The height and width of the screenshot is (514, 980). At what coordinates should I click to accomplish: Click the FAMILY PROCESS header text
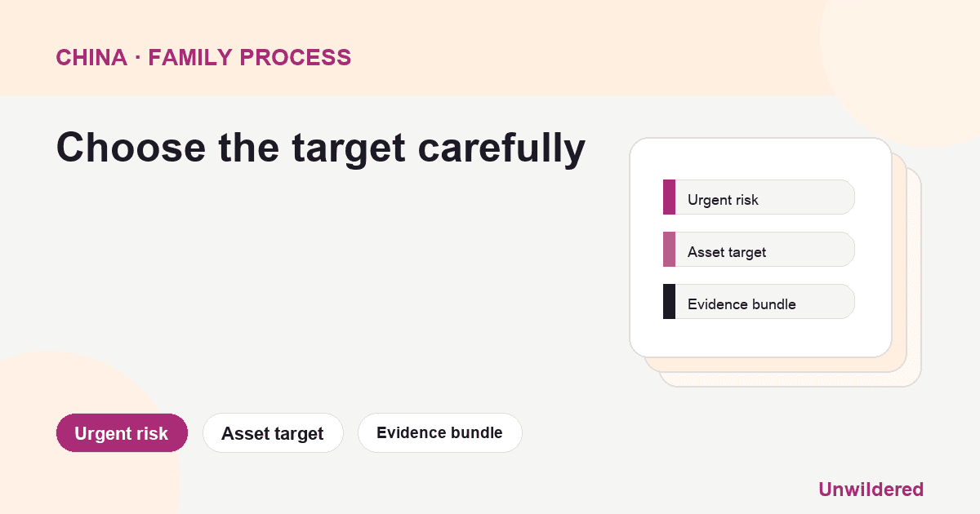[x=250, y=58]
